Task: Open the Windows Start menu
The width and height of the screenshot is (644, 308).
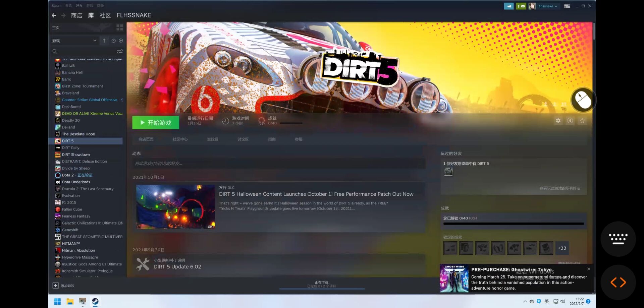Action: pyautogui.click(x=57, y=301)
